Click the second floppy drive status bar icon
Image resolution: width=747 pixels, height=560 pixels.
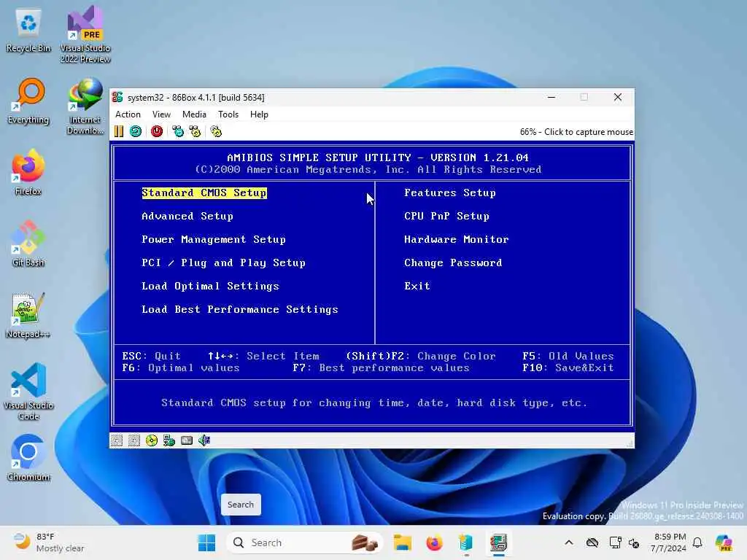[134, 440]
